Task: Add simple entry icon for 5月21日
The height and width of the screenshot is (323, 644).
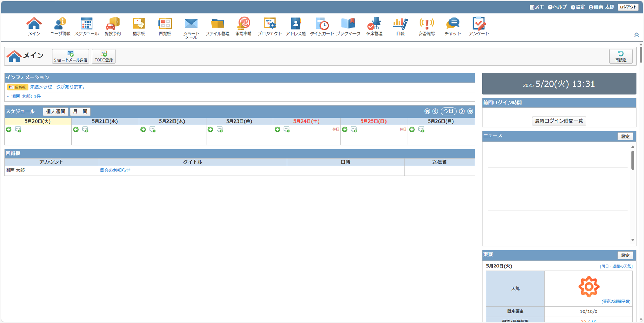Action: [x=85, y=130]
